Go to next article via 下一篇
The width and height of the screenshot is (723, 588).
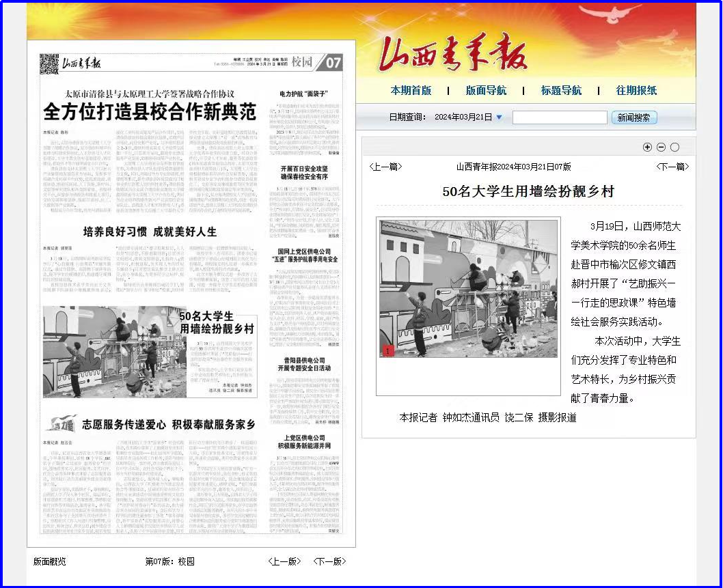click(x=672, y=167)
